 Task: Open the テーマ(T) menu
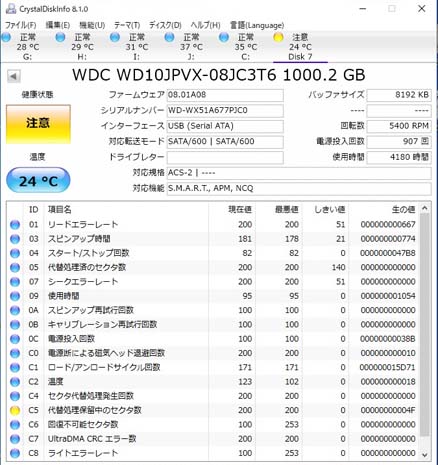[127, 25]
